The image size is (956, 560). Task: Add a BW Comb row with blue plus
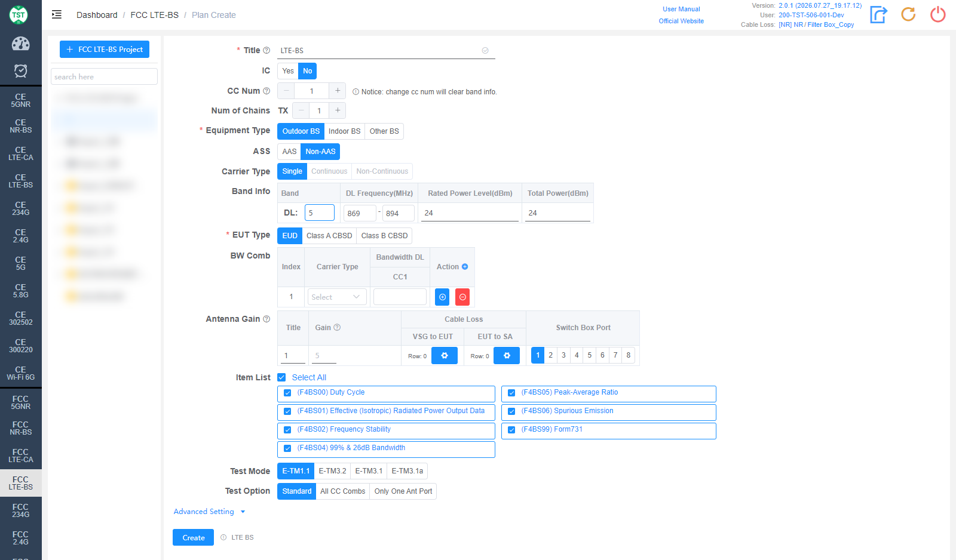pyautogui.click(x=442, y=297)
